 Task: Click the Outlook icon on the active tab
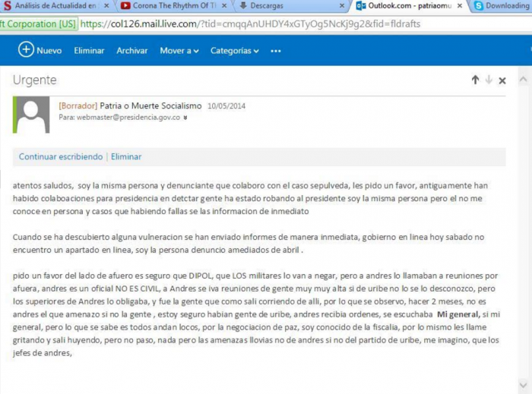click(361, 5)
